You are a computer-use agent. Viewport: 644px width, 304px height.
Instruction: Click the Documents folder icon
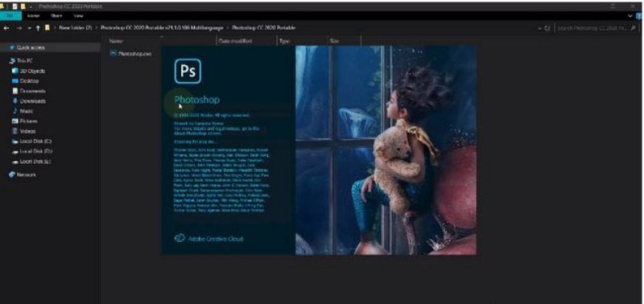coord(15,91)
